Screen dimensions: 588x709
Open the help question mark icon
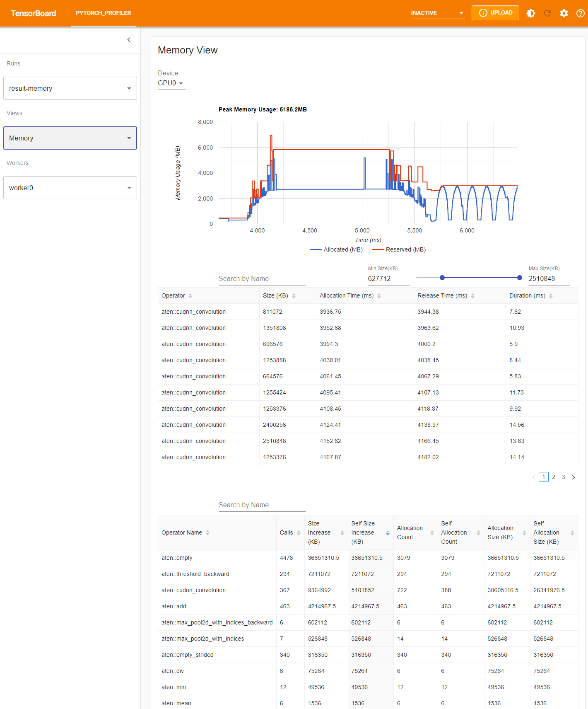[580, 13]
